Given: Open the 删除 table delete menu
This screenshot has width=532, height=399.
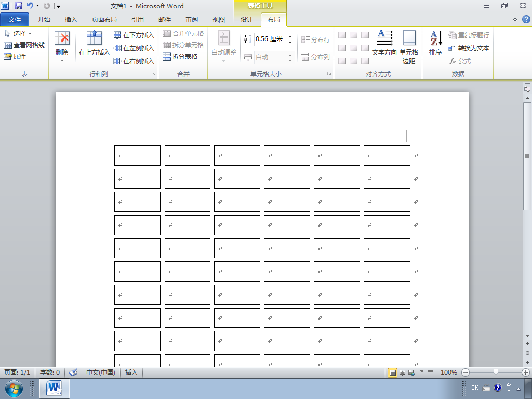Looking at the screenshot, I should click(62, 47).
